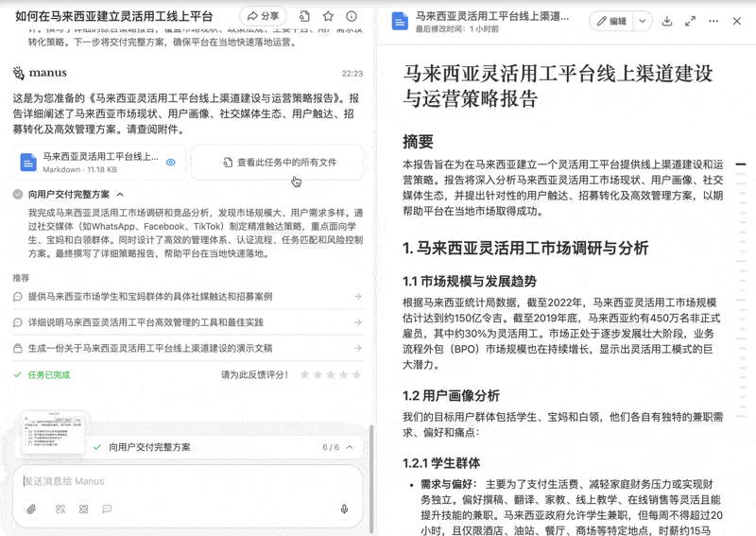Click arrow on 提供马来西亚市场学生 suggestion
The width and height of the screenshot is (756, 536).
(x=358, y=296)
